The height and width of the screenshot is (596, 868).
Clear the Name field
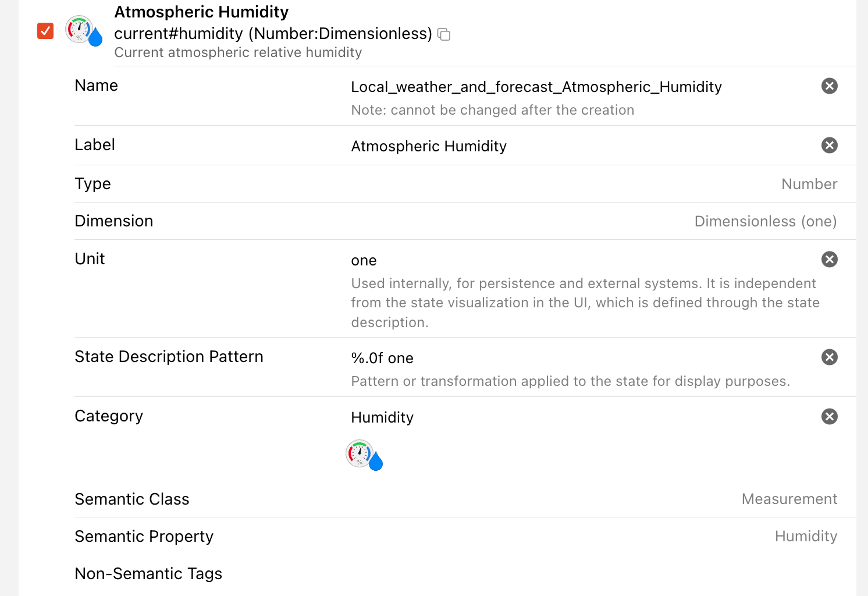tap(829, 86)
